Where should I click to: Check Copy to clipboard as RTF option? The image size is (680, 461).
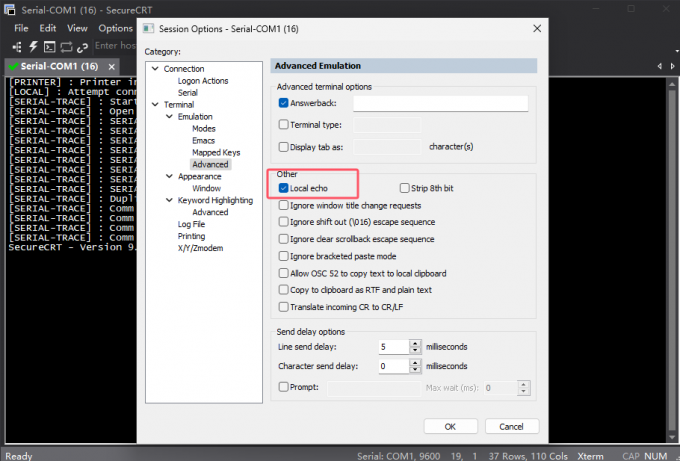click(284, 290)
